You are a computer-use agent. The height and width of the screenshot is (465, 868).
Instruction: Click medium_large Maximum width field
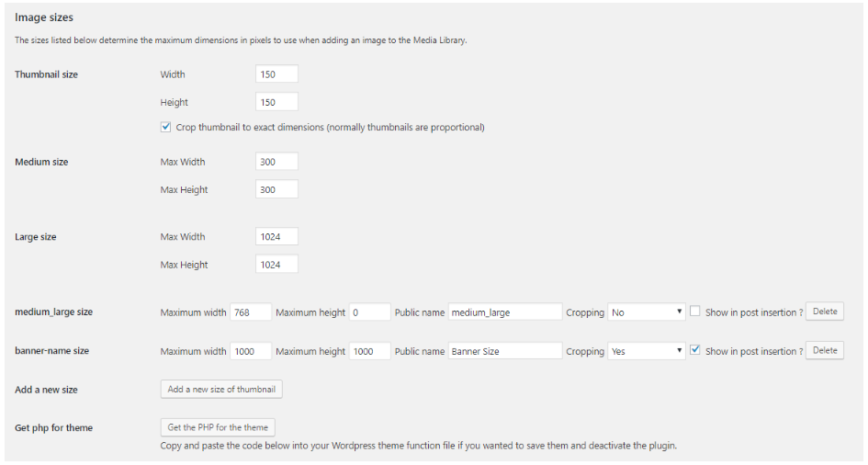(251, 312)
